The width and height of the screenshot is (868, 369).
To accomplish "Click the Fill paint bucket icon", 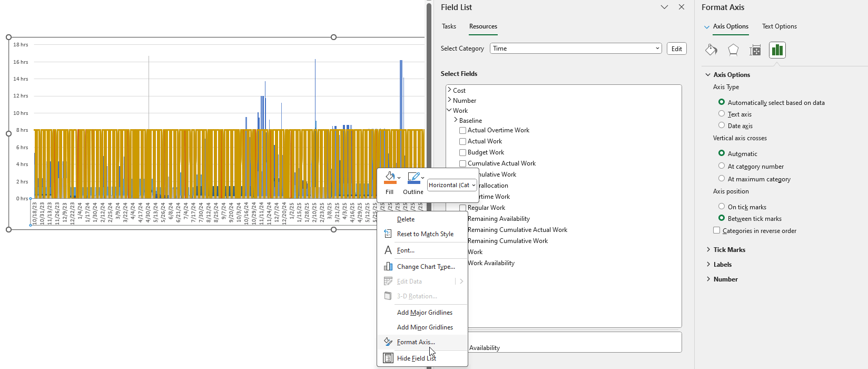I will 390,178.
